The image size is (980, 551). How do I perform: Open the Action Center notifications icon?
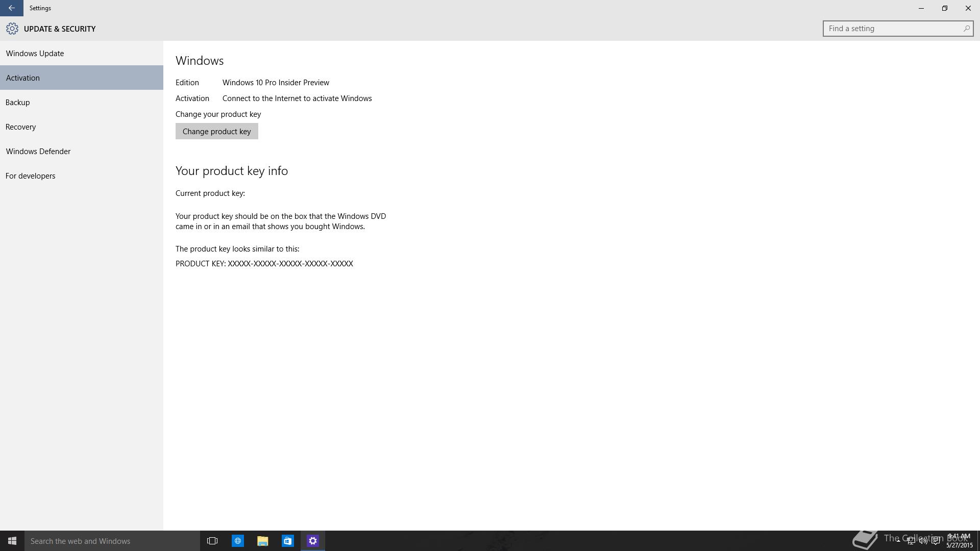(936, 541)
